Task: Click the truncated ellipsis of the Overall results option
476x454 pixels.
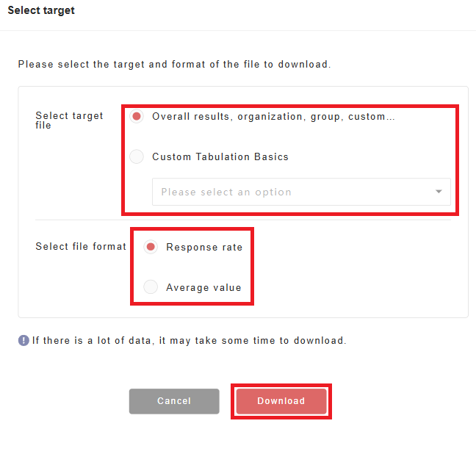Action: pyautogui.click(x=390, y=117)
